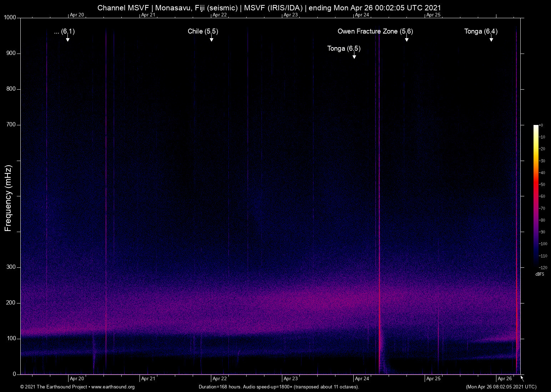Click the Earthsound Project copyright notice
This screenshot has width=551, height=392.
tap(54, 387)
